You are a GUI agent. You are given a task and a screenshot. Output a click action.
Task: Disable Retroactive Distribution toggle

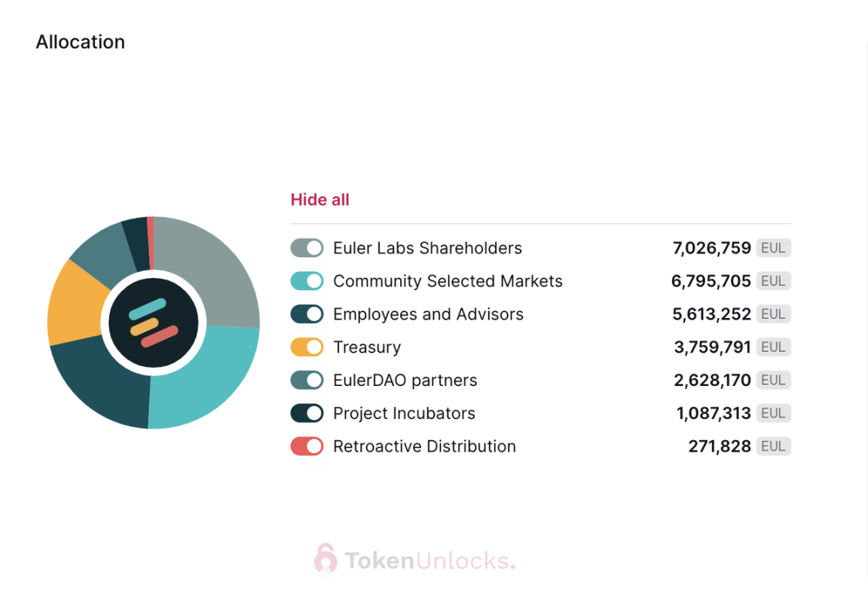[307, 446]
